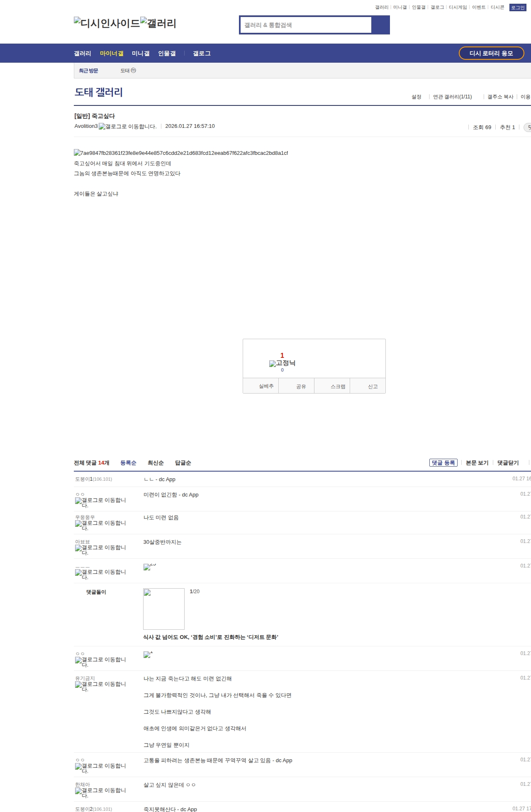Click Avolition3's gallog icon in post header
This screenshot has height=812, width=531.
point(127,126)
